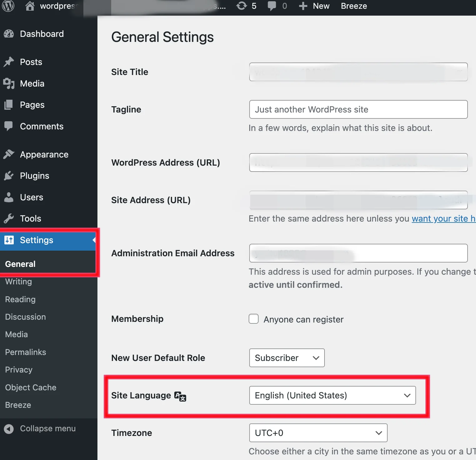Focus the Site Address (URL) field

click(358, 200)
